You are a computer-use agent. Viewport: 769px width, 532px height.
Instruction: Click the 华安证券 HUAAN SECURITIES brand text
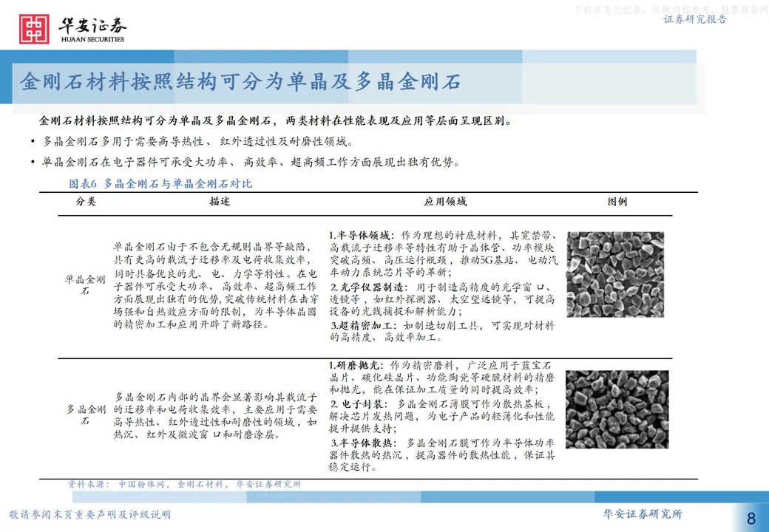pyautogui.click(x=92, y=30)
